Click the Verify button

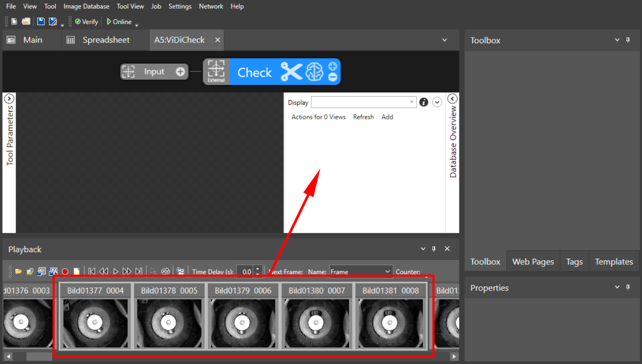[x=86, y=22]
